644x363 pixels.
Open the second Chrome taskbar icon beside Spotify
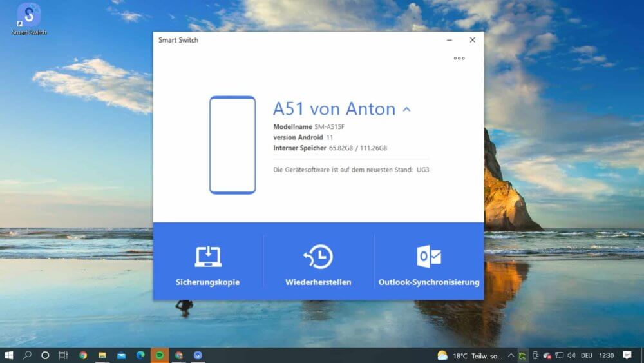178,355
